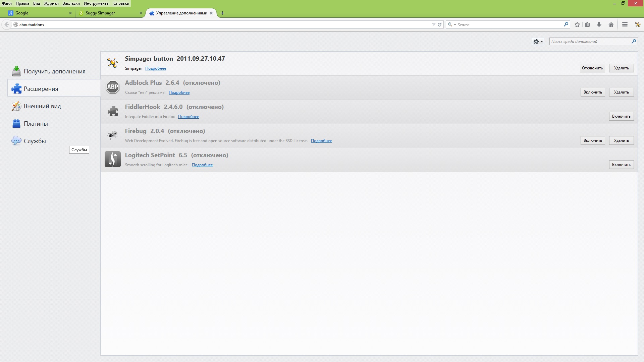The height and width of the screenshot is (362, 644).
Task: Click the Simpager toolbar icon
Action: point(638,24)
